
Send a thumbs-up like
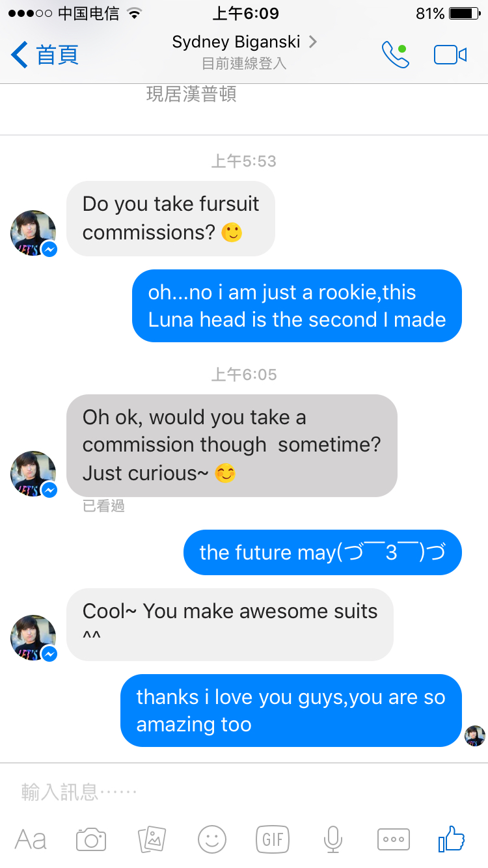[452, 839]
